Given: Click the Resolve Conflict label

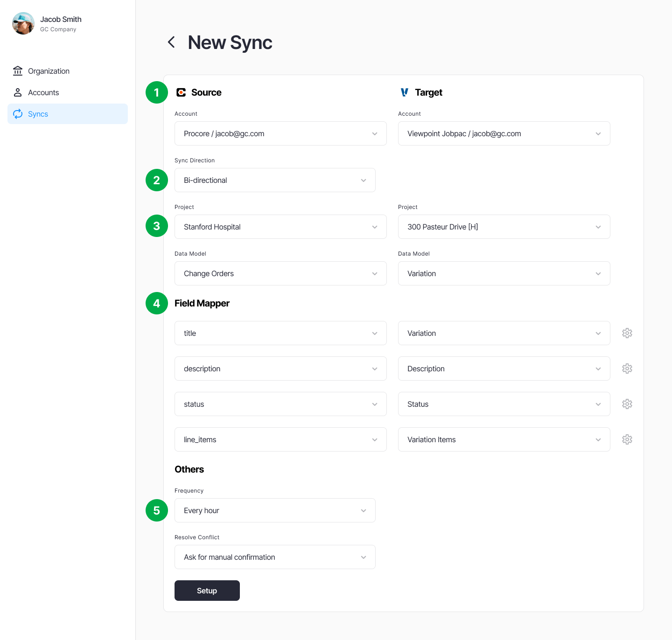Looking at the screenshot, I should click(x=197, y=537).
